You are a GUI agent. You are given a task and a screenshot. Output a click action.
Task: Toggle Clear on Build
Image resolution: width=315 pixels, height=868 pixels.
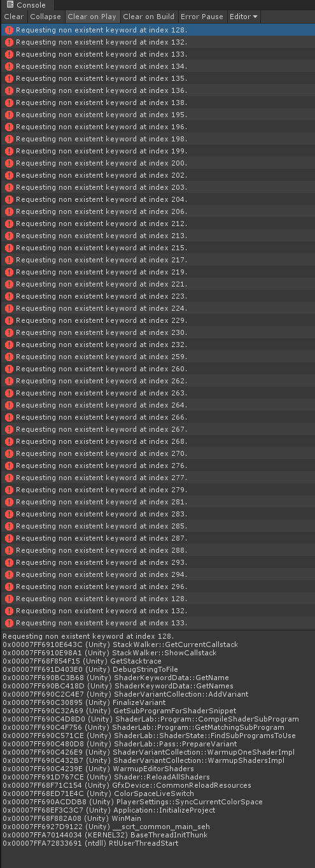148,17
